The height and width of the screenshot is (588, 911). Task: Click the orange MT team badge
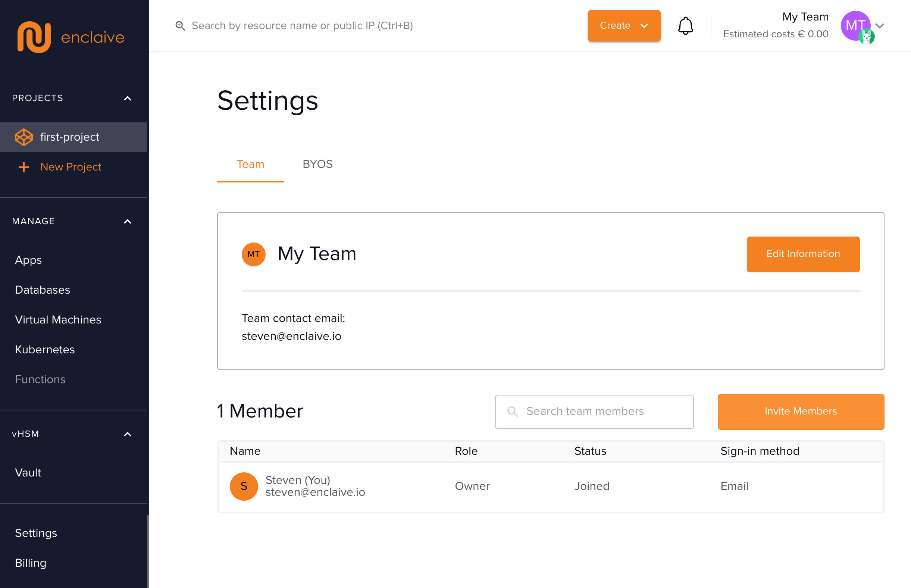pos(253,254)
